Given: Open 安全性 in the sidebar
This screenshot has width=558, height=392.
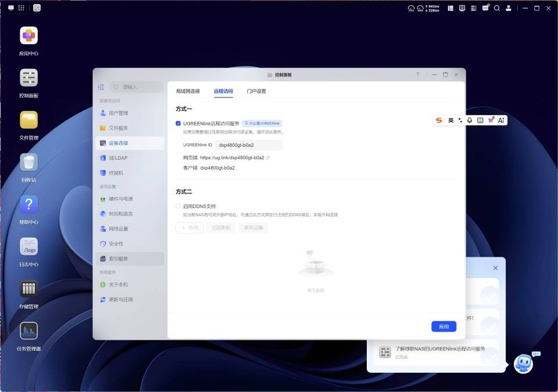Looking at the screenshot, I should point(130,244).
